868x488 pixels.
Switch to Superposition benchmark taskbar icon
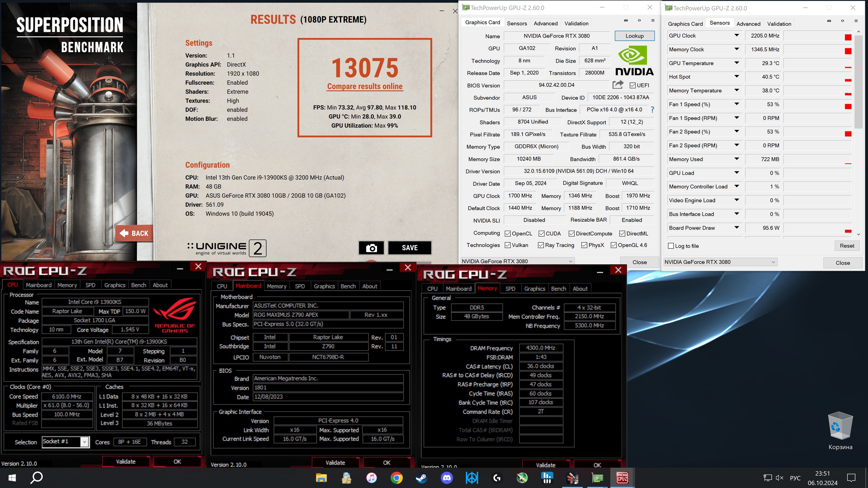572,478
